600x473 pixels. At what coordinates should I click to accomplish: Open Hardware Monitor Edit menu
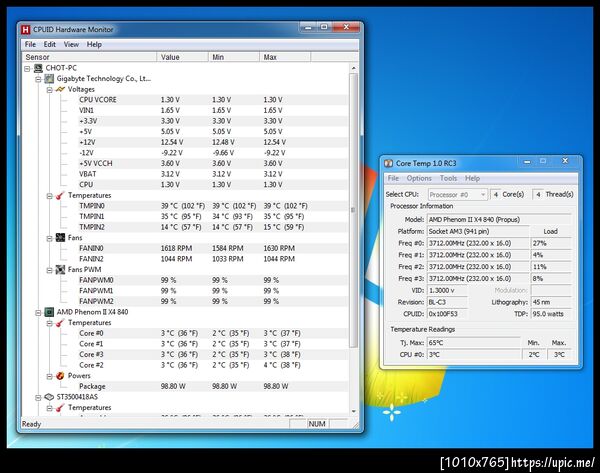point(50,44)
